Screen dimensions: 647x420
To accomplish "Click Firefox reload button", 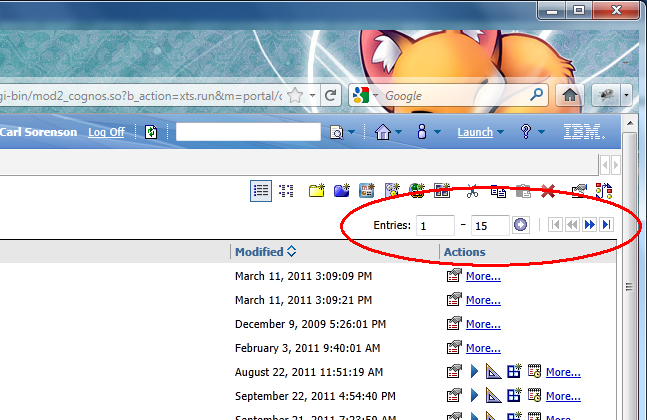I will pos(330,96).
